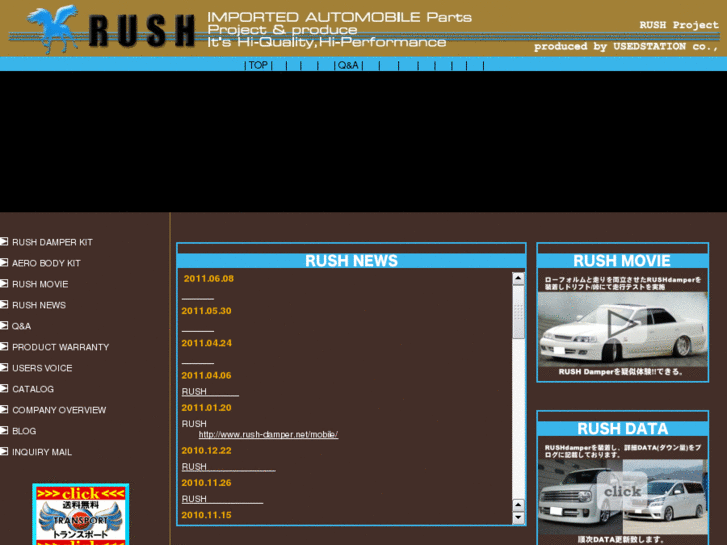Click 'produced by USEDSTATION co.,' text
The width and height of the screenshot is (727, 545).
pos(626,46)
